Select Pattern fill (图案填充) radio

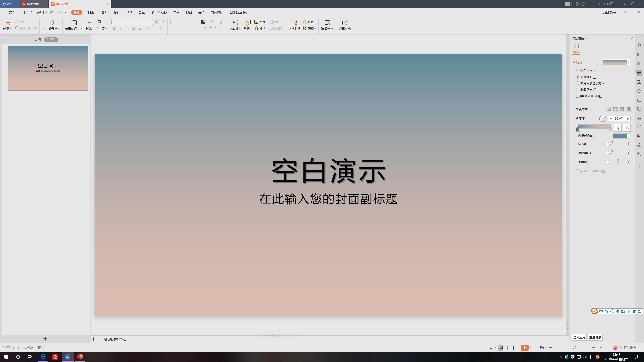click(578, 89)
